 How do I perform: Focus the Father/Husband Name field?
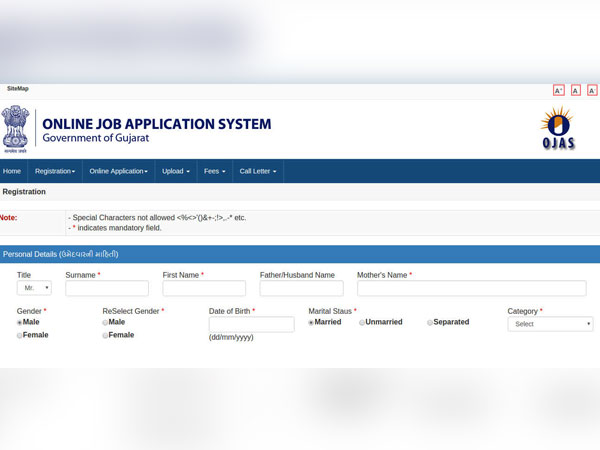(302, 288)
